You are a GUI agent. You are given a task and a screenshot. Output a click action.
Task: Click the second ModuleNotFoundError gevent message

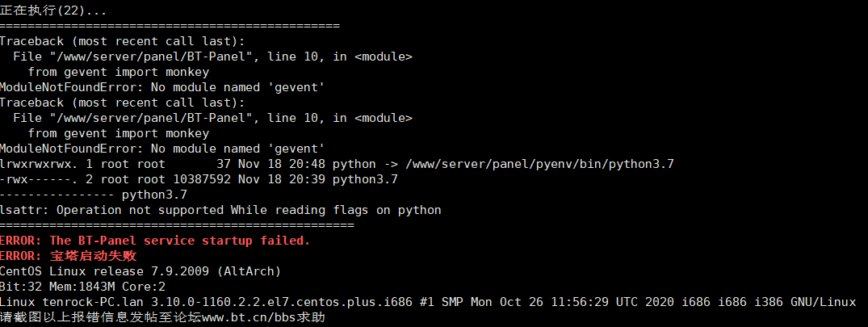[x=161, y=149]
